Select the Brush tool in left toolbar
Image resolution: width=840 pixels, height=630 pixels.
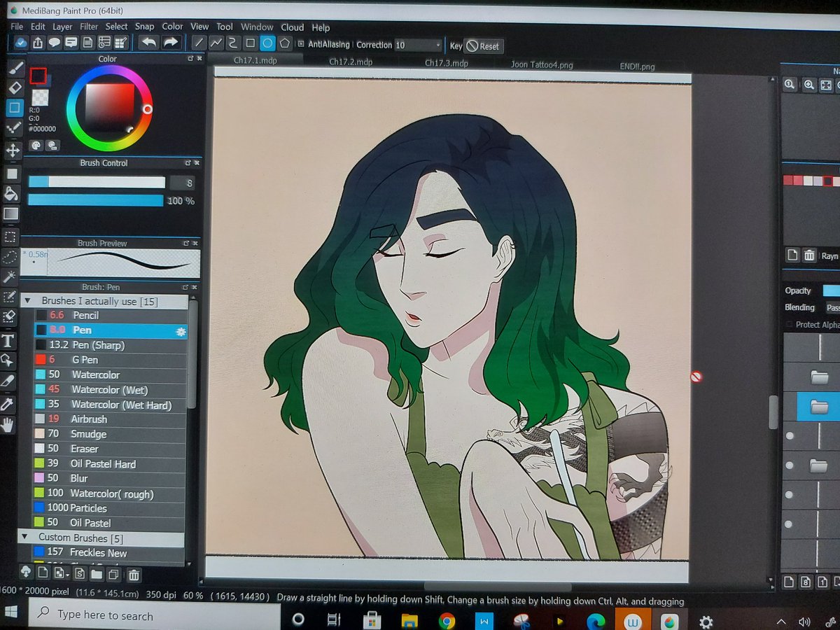point(15,68)
